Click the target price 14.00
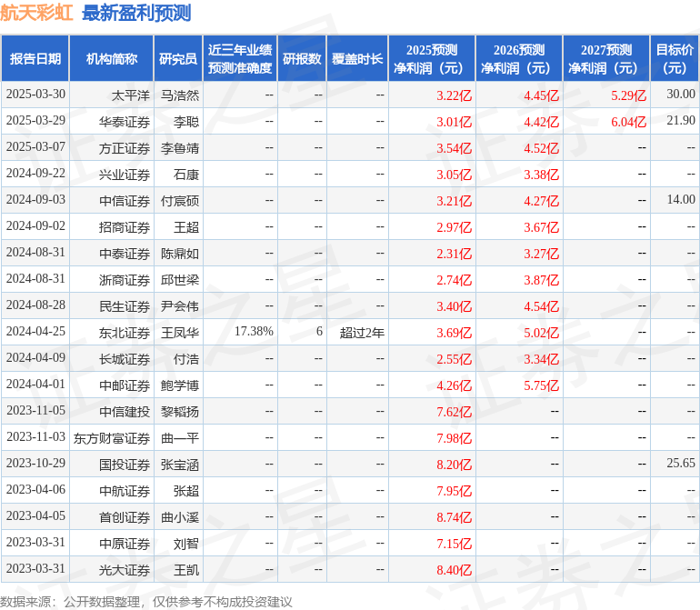The height and width of the screenshot is (610, 700). coord(681,200)
